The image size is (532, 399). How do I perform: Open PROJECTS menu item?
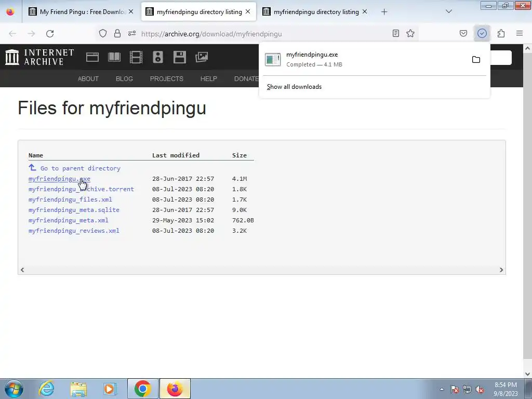tap(167, 79)
